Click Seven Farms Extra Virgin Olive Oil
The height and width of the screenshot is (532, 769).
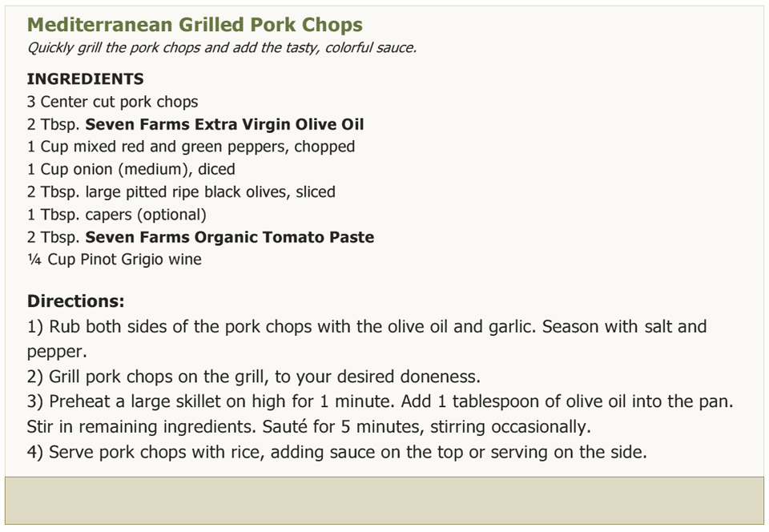[224, 124]
